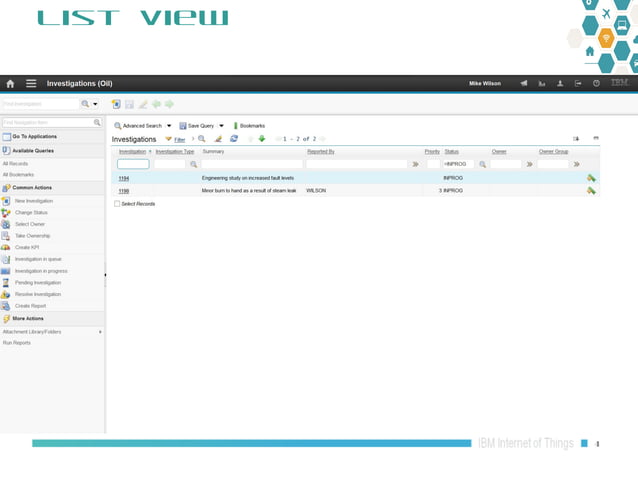Click the Investigation filter input field
This screenshot has height=479, width=638.
(133, 164)
